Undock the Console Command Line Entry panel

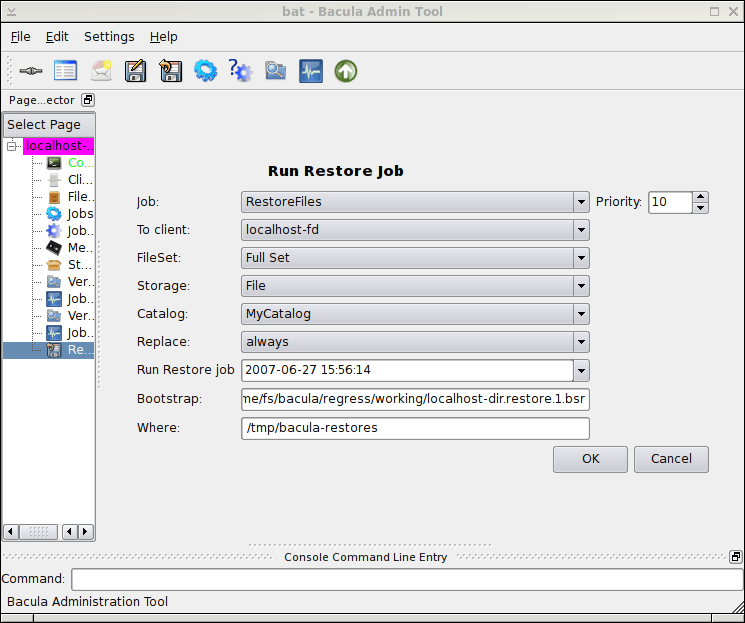tap(735, 556)
